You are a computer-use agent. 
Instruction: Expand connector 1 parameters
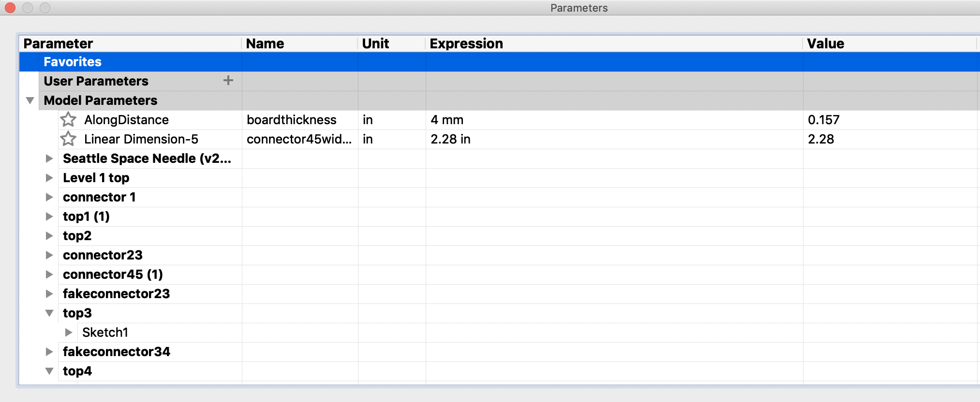click(49, 197)
